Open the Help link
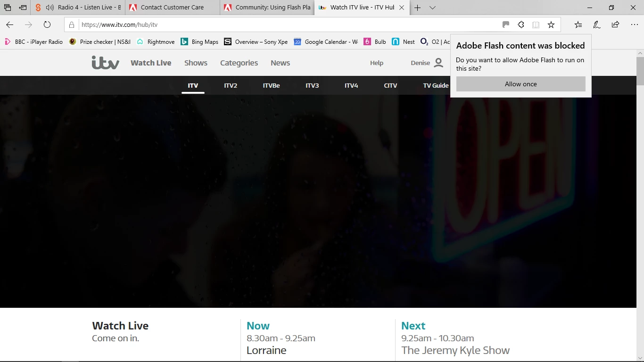The width and height of the screenshot is (644, 362). [x=377, y=63]
